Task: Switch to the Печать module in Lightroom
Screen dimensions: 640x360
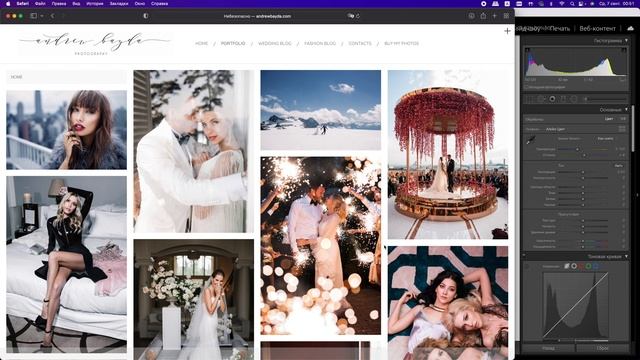Action: pos(559,29)
